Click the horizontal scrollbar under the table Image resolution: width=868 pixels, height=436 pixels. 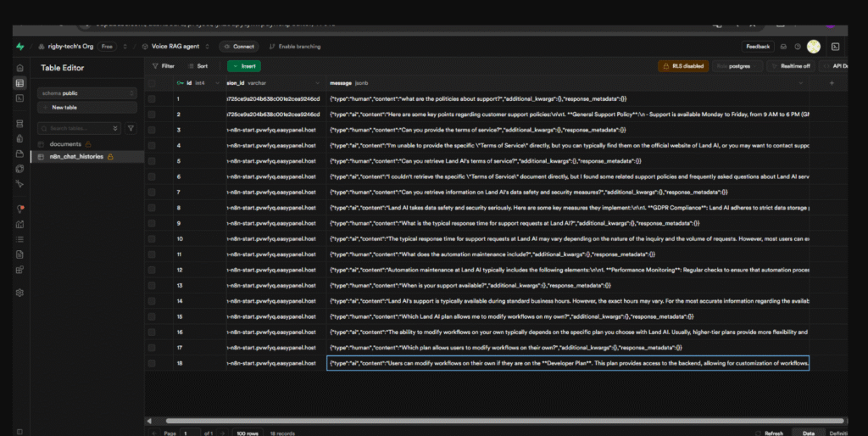coord(492,421)
